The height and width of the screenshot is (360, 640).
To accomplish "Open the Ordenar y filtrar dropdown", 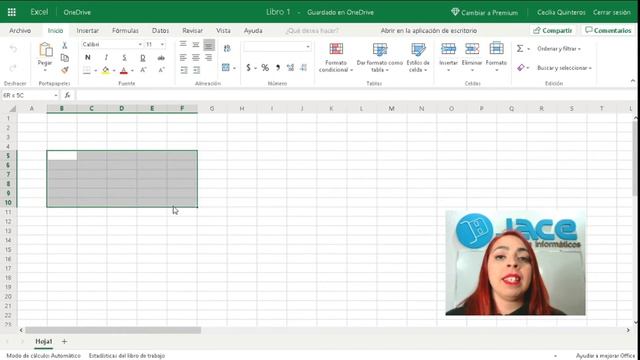I will coord(559,49).
